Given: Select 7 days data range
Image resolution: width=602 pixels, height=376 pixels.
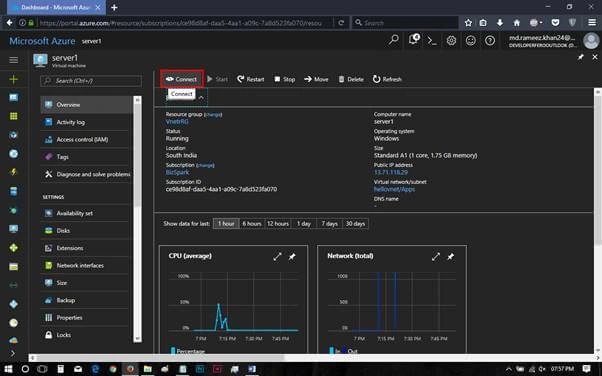Looking at the screenshot, I should click(329, 224).
